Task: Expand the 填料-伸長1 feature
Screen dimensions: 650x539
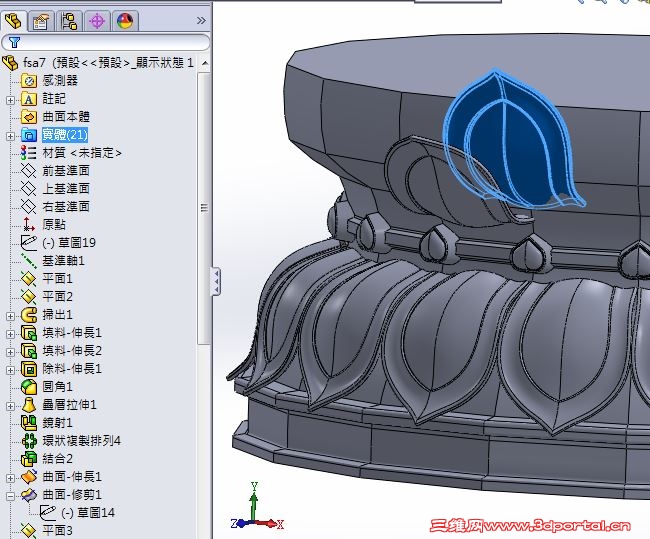Action: tap(10, 334)
